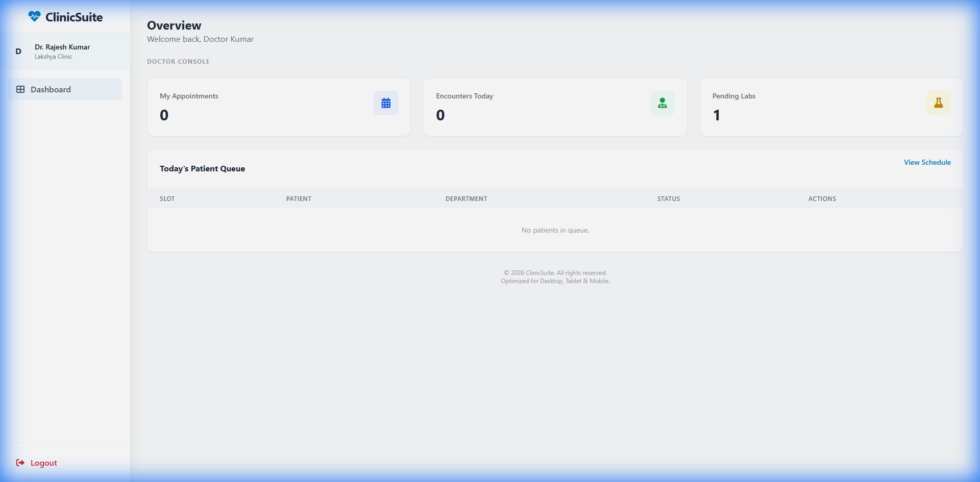This screenshot has width=980, height=482.
Task: Select Dashboard in the navigation sidebar
Action: click(x=51, y=89)
